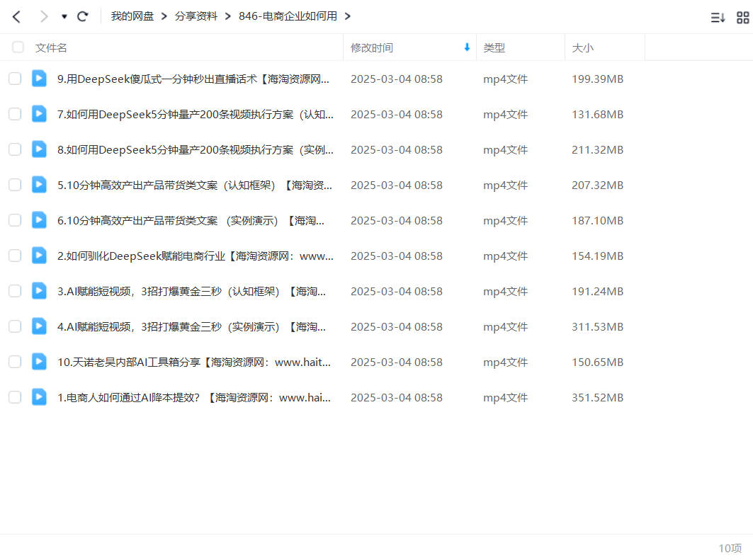Select file name 5.10分钟高效产出产品带货类文案 (认知框架)
The image size is (753, 560).
195,185
